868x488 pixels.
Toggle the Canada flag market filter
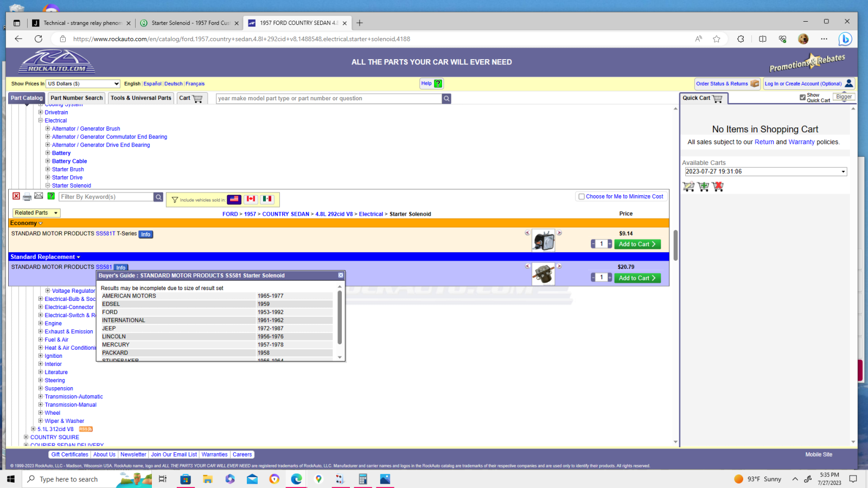[x=251, y=200]
